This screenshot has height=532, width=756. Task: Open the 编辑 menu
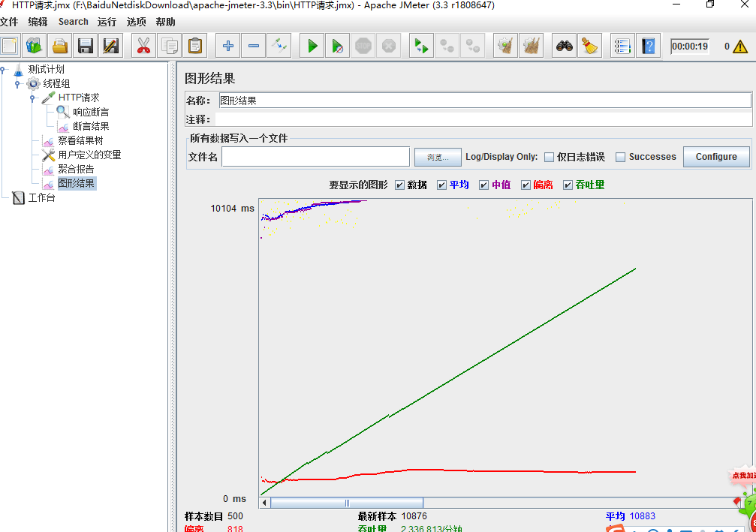point(38,22)
